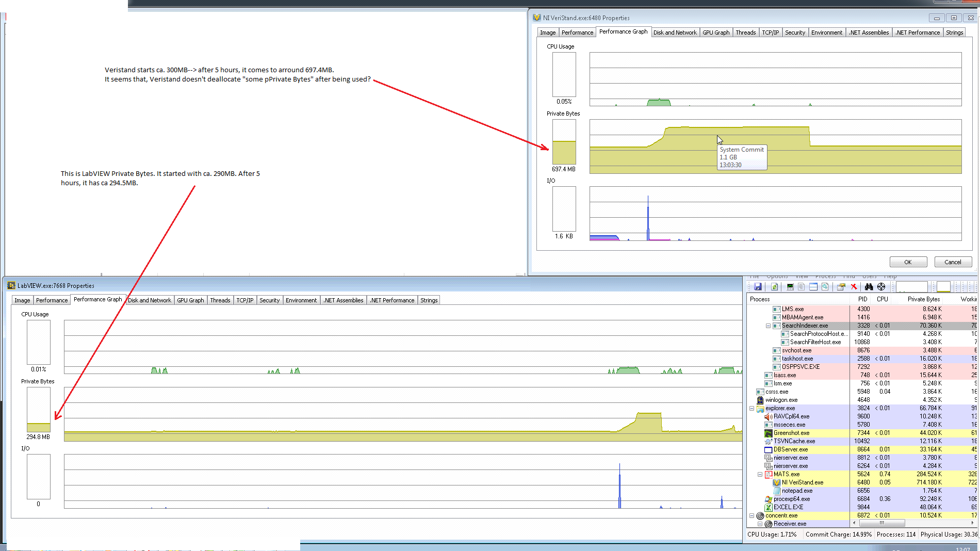Select the Image tab in LabVIEW.exe properties
Screen dimensions: 980x551
[x=22, y=300]
